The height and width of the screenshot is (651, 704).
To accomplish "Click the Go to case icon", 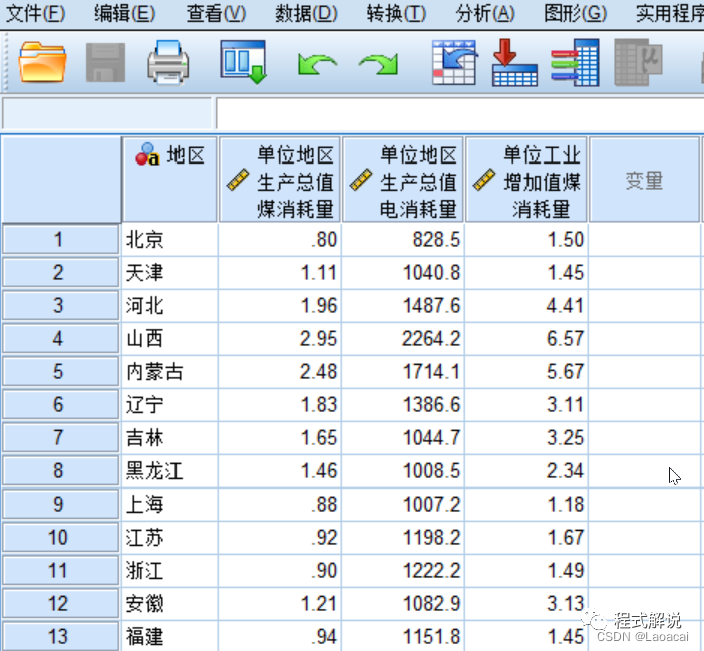I will pos(454,62).
